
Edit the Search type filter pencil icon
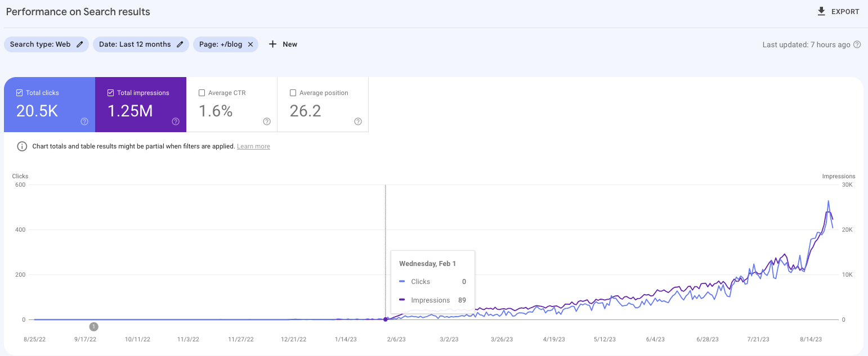point(80,44)
